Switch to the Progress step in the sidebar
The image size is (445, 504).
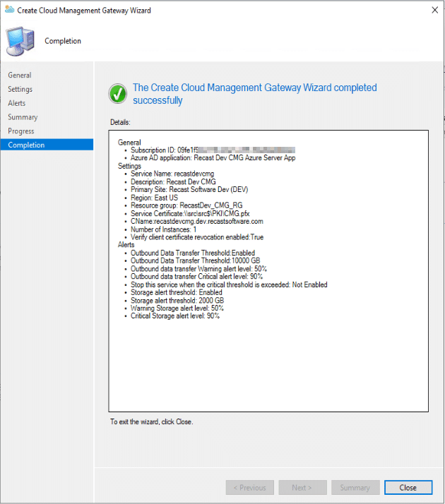(x=21, y=131)
